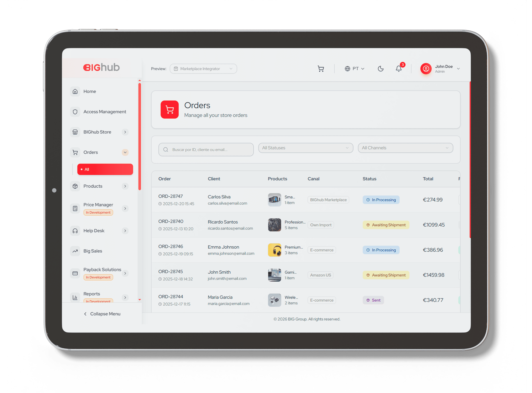Open the shopping cart icon in header

coord(321,69)
